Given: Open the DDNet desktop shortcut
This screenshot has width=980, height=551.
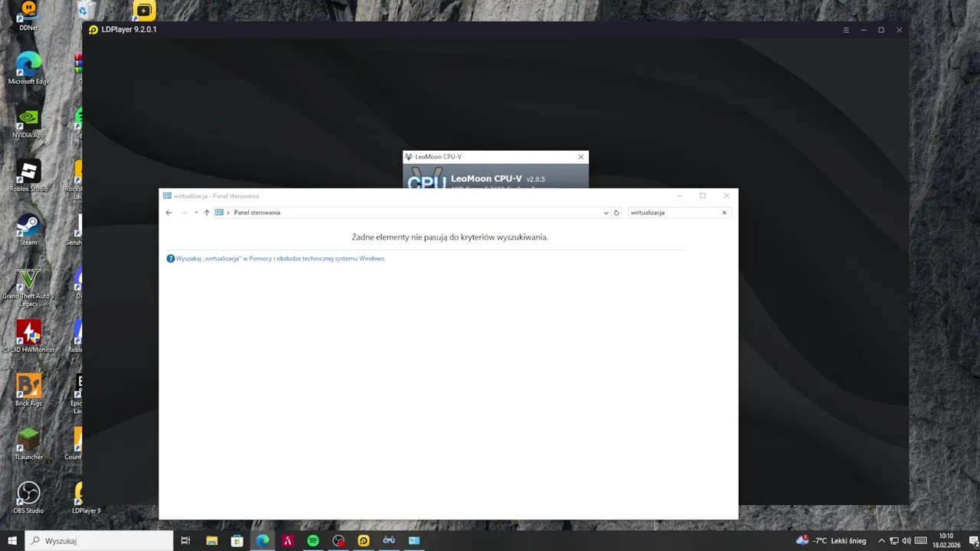Looking at the screenshot, I should tap(28, 15).
